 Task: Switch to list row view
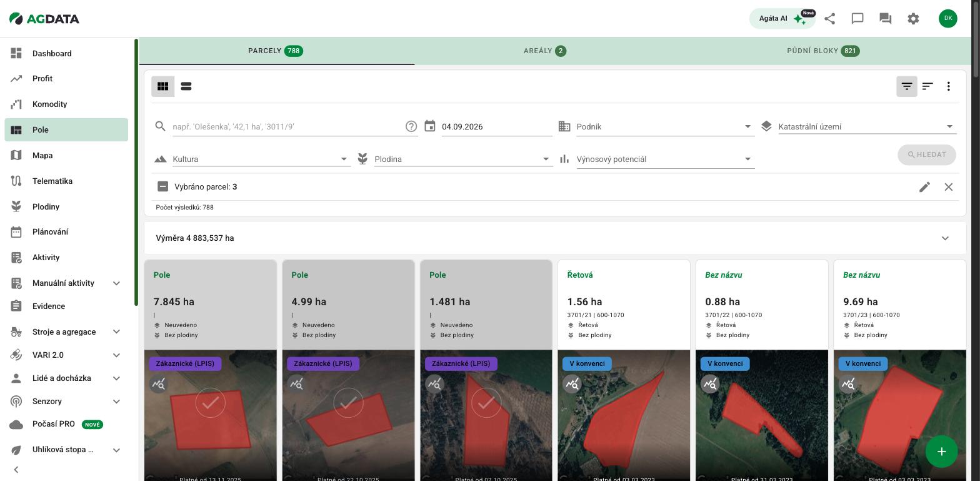186,86
